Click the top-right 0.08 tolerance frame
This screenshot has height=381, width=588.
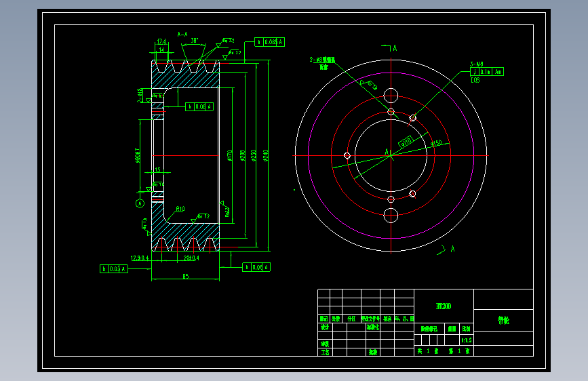point(270,42)
